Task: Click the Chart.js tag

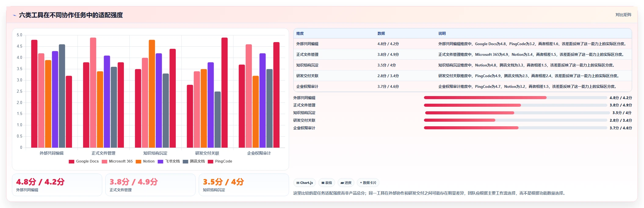Action: coord(305,183)
